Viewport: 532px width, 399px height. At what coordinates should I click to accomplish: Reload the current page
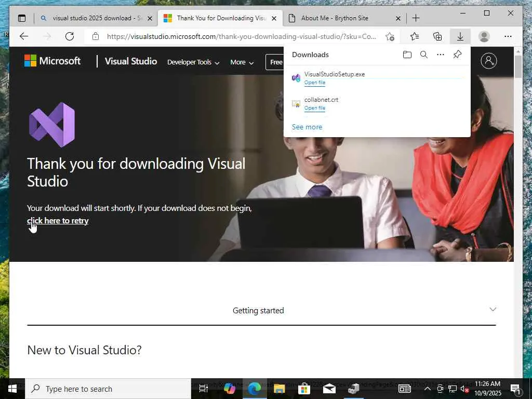[70, 36]
